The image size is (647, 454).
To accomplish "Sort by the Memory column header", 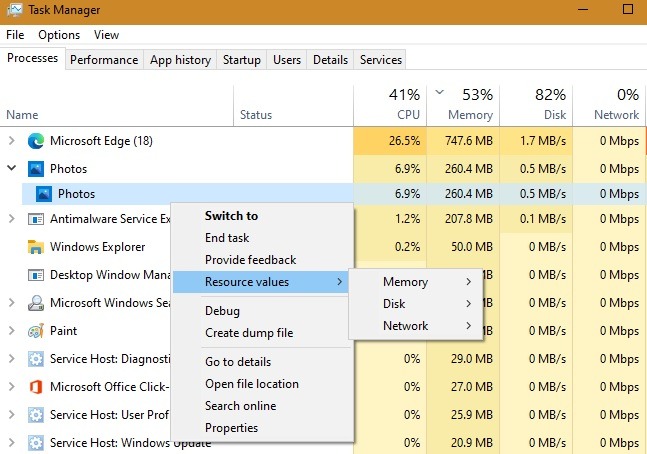I will click(463, 106).
